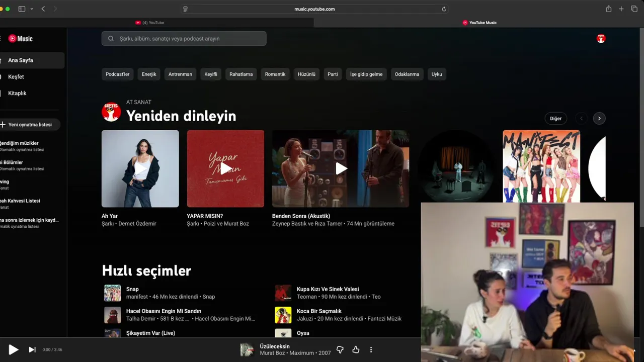The image size is (644, 362).
Task: Select the Odaklanma mood chip
Action: point(407,74)
